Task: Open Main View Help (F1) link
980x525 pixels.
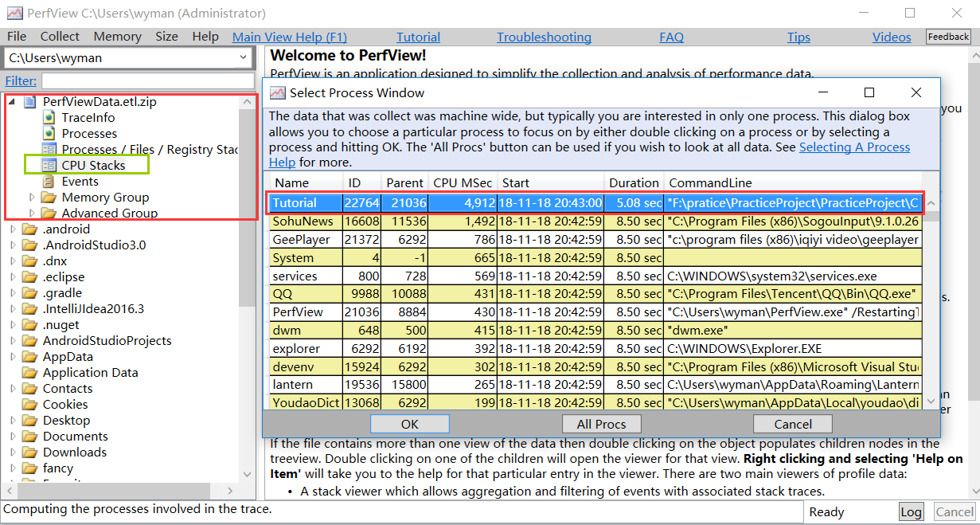Action: 290,37
